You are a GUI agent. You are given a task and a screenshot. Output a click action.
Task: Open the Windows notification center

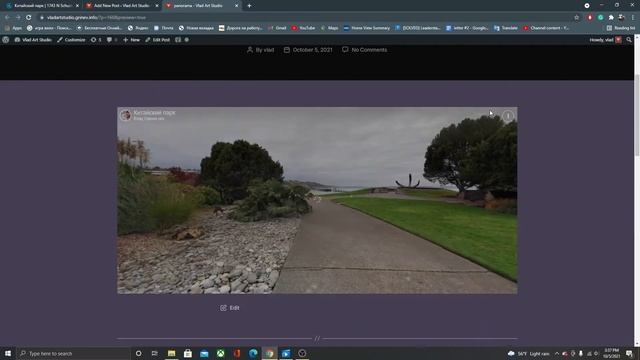[x=629, y=353]
